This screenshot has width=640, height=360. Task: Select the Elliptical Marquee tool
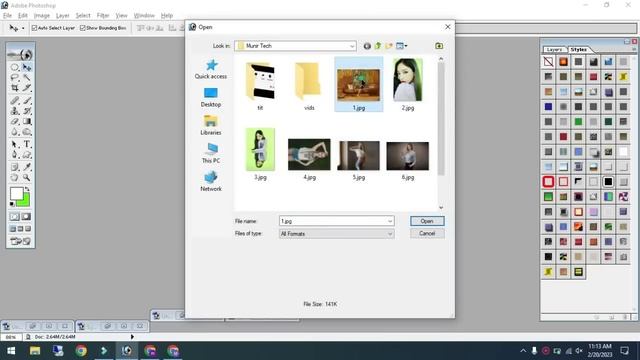(15, 67)
